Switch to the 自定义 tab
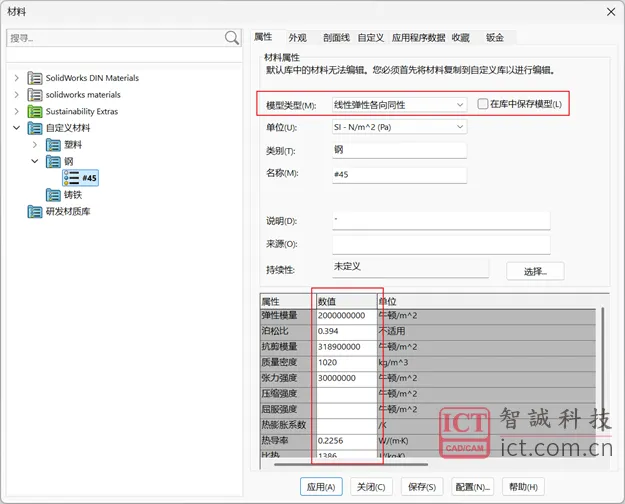 (x=371, y=38)
